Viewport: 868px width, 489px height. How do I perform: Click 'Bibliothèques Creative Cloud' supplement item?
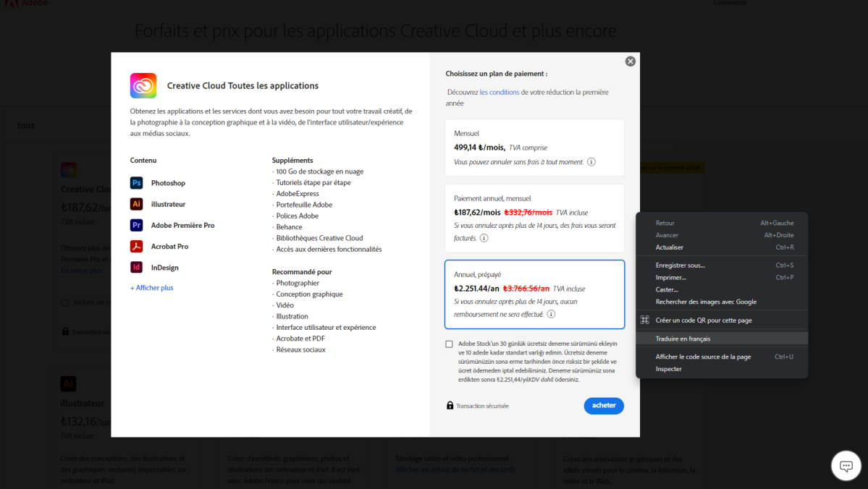point(319,238)
